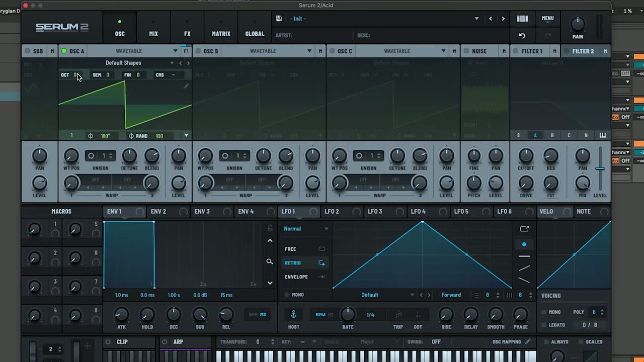The image size is (644, 362).
Task: Toggle the ARP power button
Action: tap(165, 342)
